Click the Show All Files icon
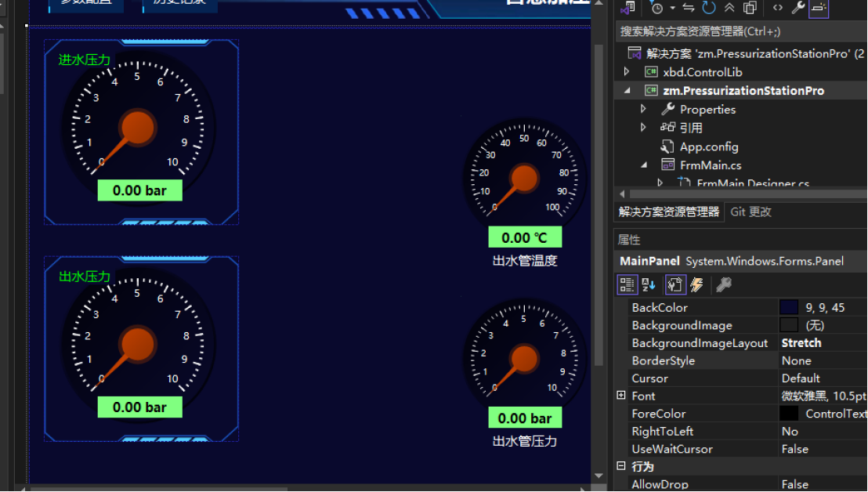Image resolution: width=868 pixels, height=492 pixels. coord(750,8)
